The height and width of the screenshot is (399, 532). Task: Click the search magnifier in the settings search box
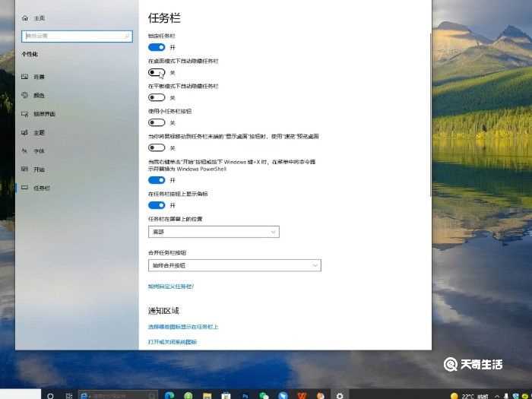click(x=127, y=36)
